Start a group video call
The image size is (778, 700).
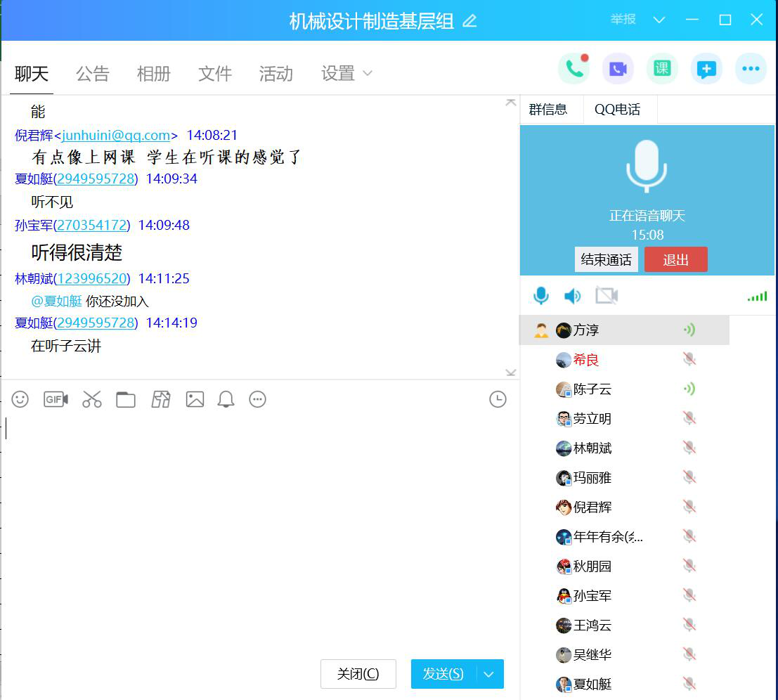(618, 69)
